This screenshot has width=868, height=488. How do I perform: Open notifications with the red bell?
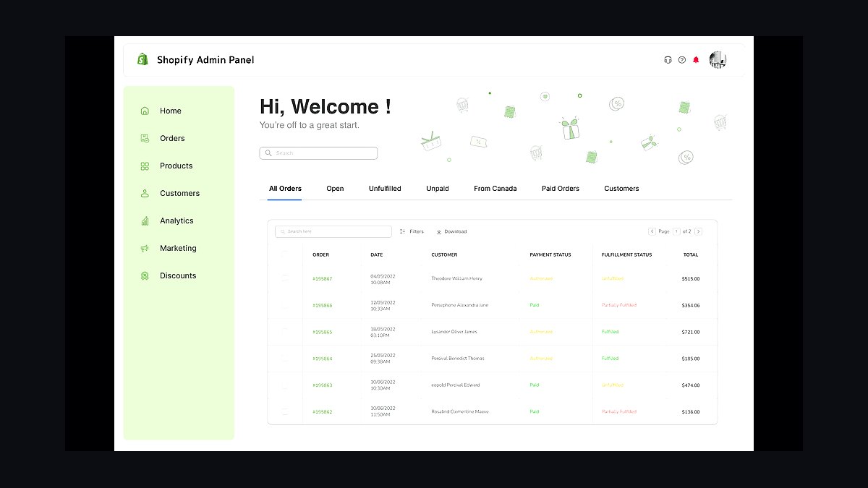[696, 60]
